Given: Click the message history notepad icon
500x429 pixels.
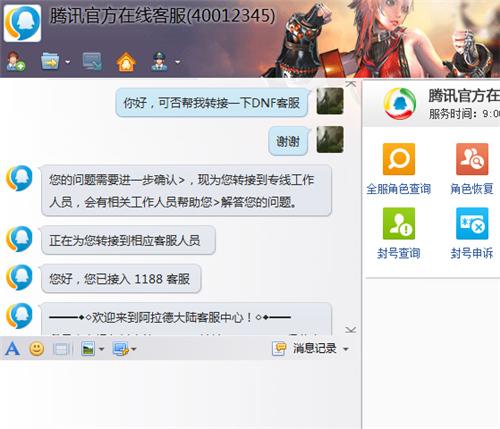Looking at the screenshot, I should [x=279, y=349].
